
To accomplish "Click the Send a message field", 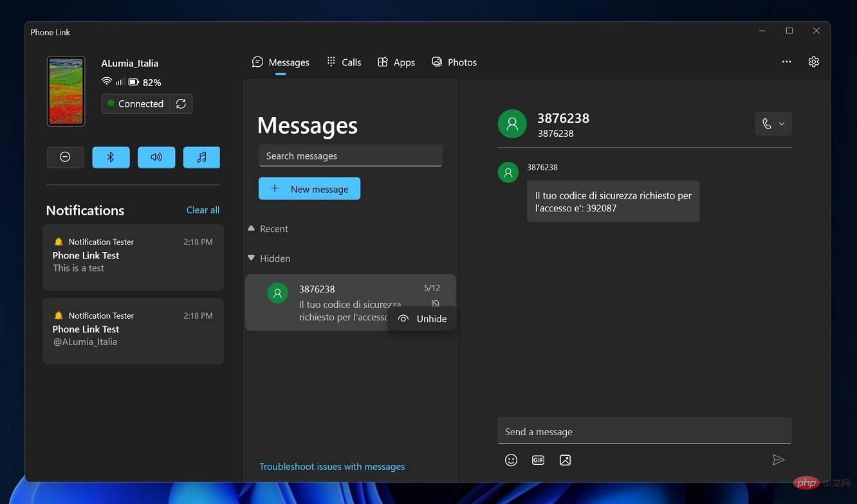I will click(645, 431).
